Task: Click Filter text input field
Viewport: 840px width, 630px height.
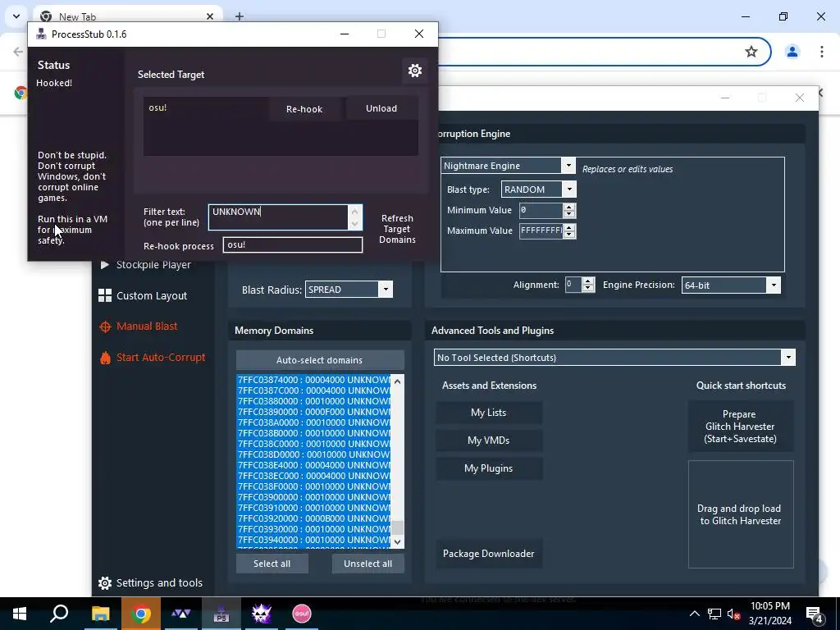Action: coord(279,217)
